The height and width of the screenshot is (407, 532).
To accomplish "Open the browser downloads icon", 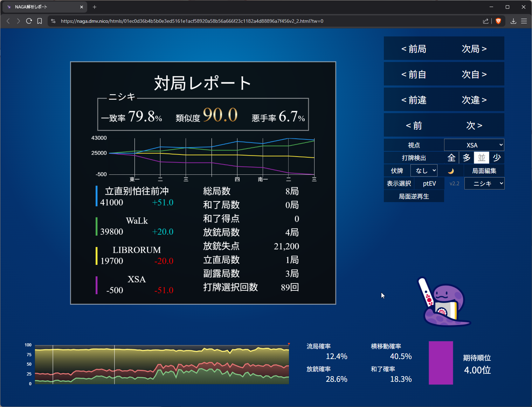I will click(513, 21).
